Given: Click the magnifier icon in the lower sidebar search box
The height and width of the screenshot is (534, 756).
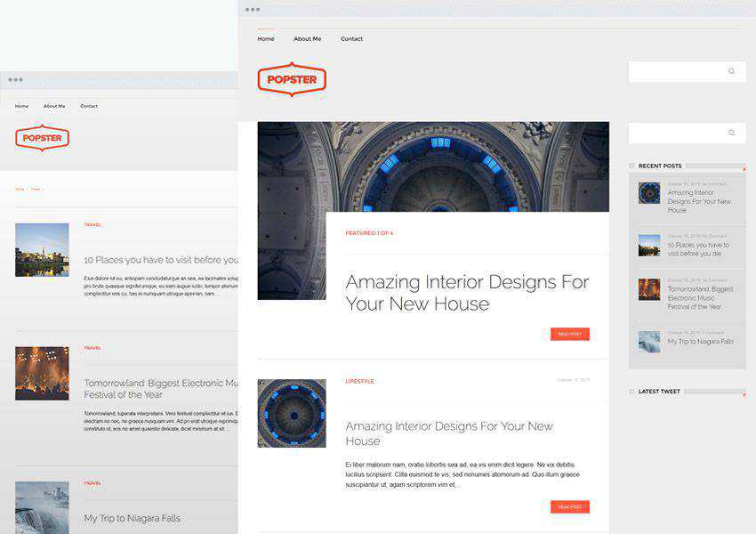Looking at the screenshot, I should point(731,133).
